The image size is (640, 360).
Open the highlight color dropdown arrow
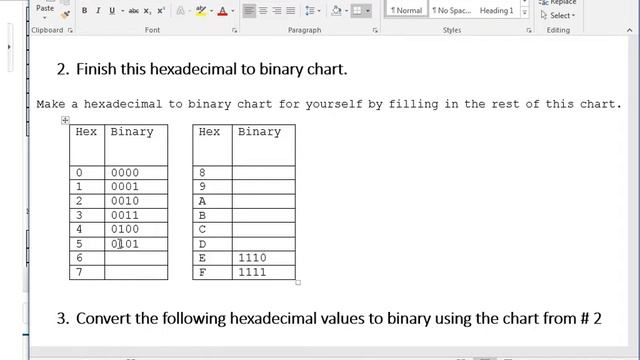click(x=211, y=11)
